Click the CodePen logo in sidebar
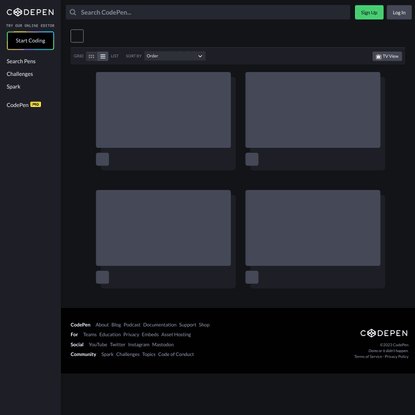Image resolution: width=415 pixels, height=415 pixels. (30, 12)
